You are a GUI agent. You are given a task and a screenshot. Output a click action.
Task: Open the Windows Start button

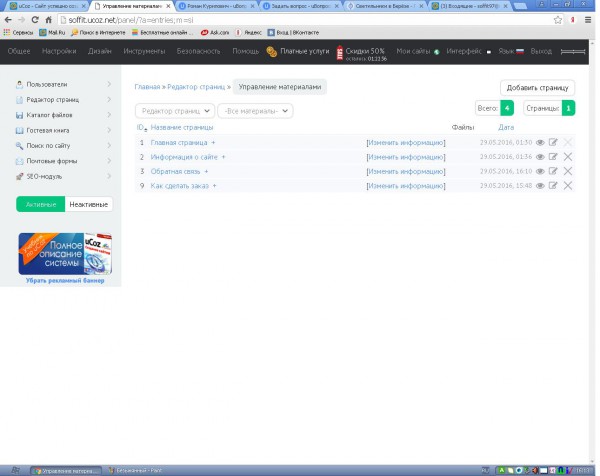tap(15, 470)
